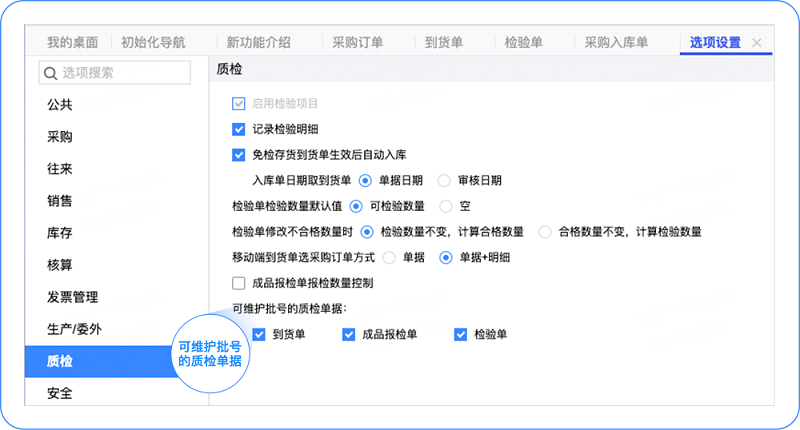Uncheck 免检存货到货单生效后自动入库 checkbox
Viewport: 800px width, 430px height.
[x=238, y=155]
